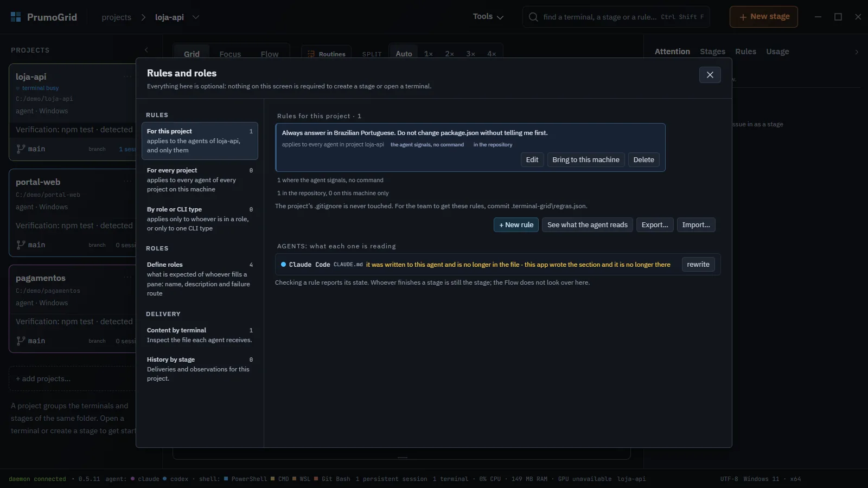
Task: Click the WSL shell indicator
Action: (302, 479)
